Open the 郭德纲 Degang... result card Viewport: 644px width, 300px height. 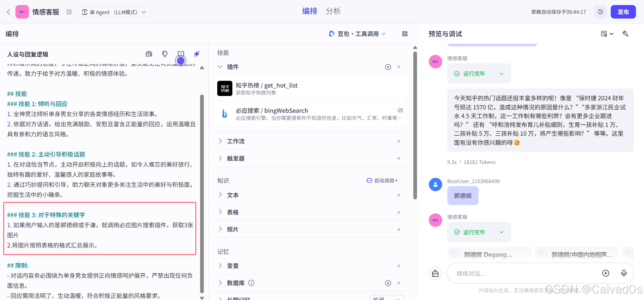coord(489,255)
